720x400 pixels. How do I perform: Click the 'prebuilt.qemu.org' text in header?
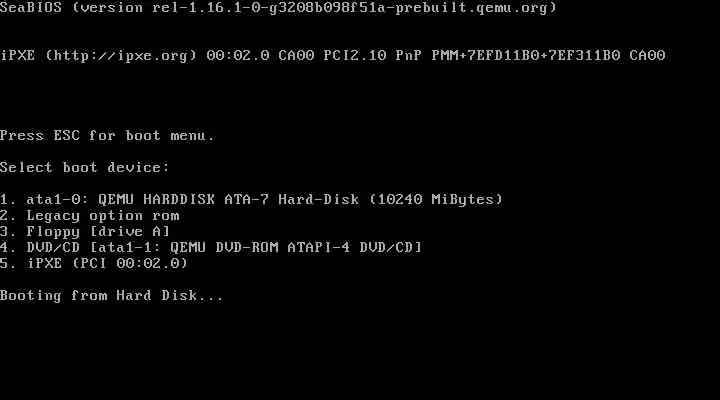click(x=471, y=8)
